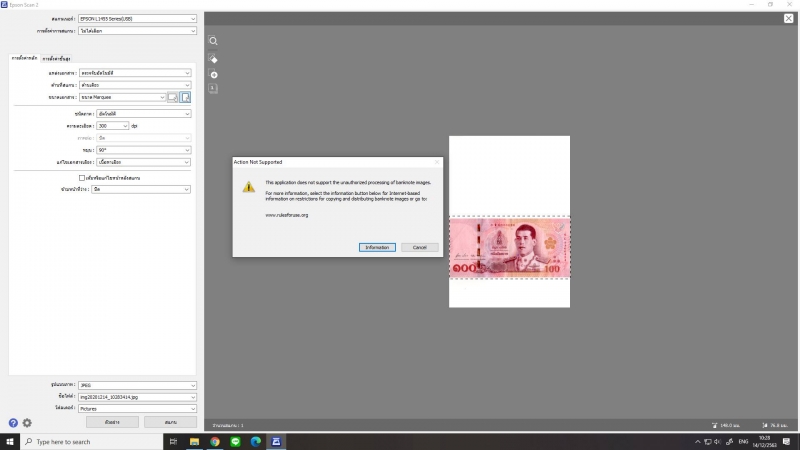The width and height of the screenshot is (800, 450).
Task: Switch to the second (advanced) settings tab
Action: click(57, 59)
